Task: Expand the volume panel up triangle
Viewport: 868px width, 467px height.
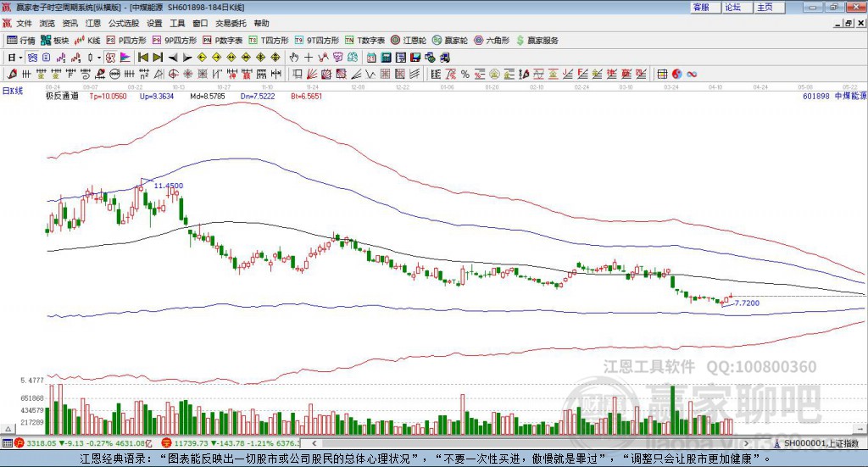Action: tap(8, 429)
